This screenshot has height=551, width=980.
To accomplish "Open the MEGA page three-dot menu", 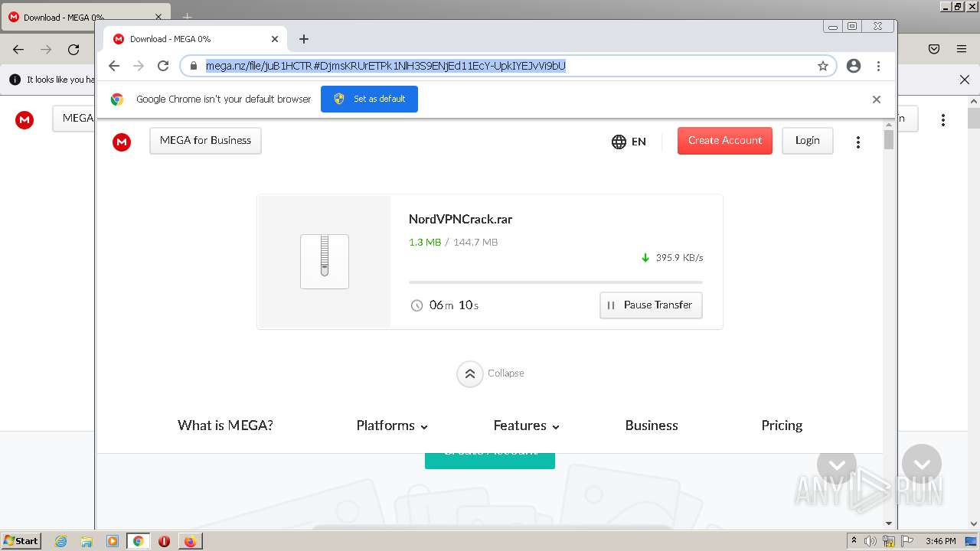I will (x=858, y=142).
